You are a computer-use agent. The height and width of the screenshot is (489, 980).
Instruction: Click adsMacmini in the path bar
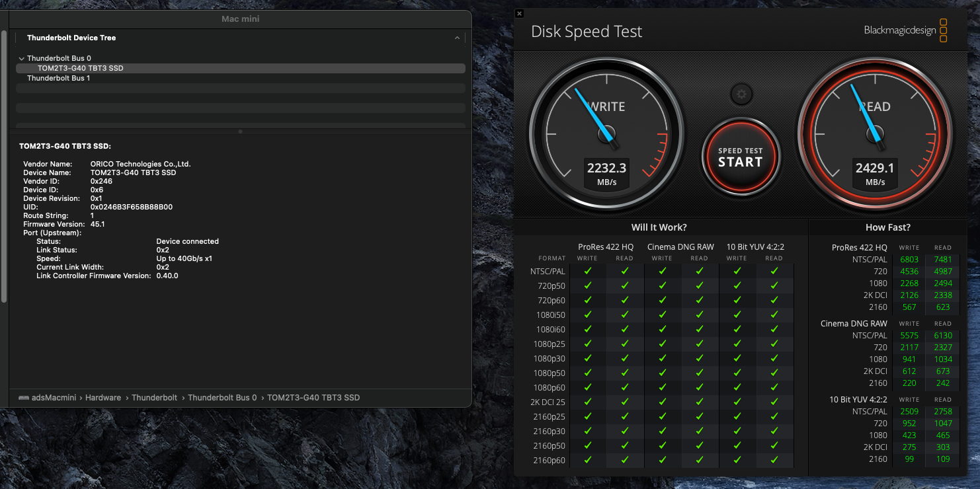click(x=55, y=398)
